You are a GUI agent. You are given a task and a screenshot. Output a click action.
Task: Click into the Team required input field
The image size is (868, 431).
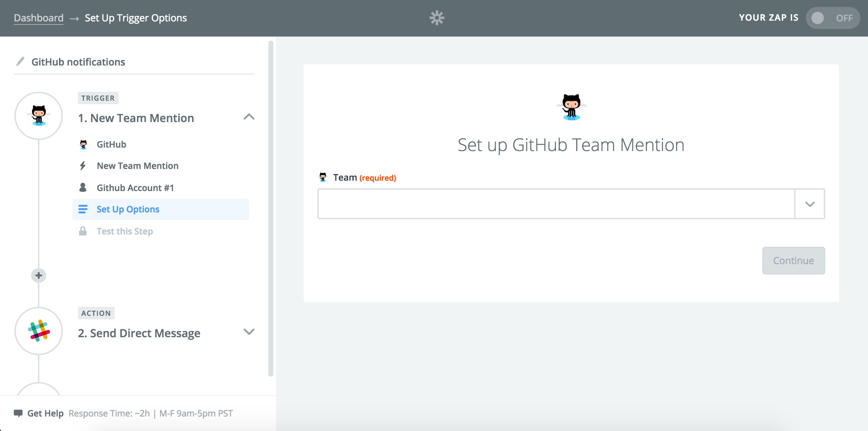pos(556,204)
